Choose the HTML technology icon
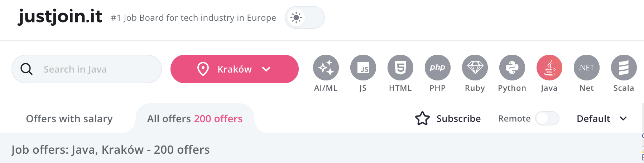The height and width of the screenshot is (163, 644). [400, 68]
